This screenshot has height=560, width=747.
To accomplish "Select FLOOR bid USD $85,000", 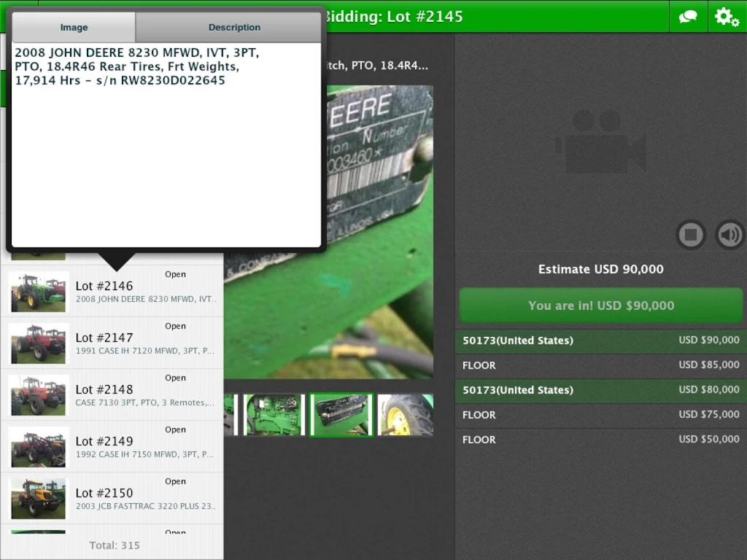I will point(601,365).
